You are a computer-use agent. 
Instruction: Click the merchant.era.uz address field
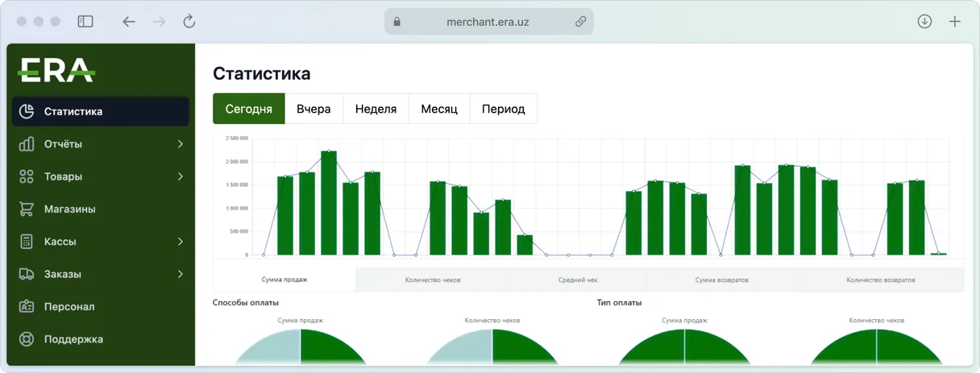489,22
